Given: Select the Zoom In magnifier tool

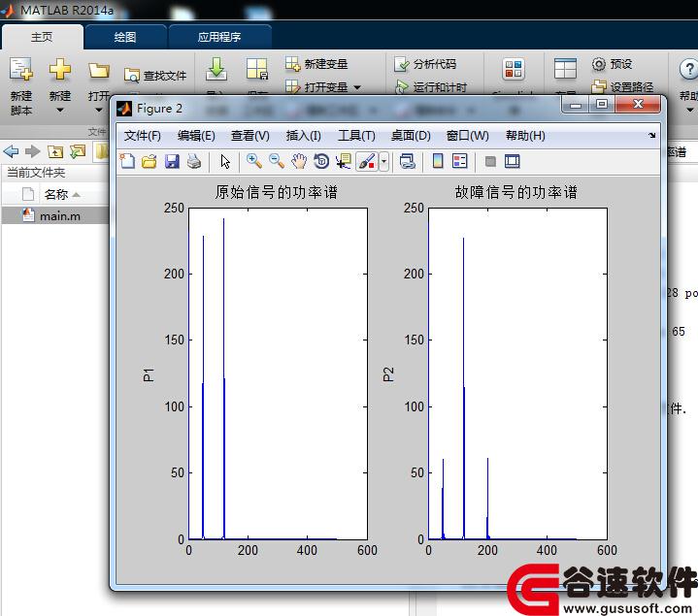Looking at the screenshot, I should (x=254, y=161).
